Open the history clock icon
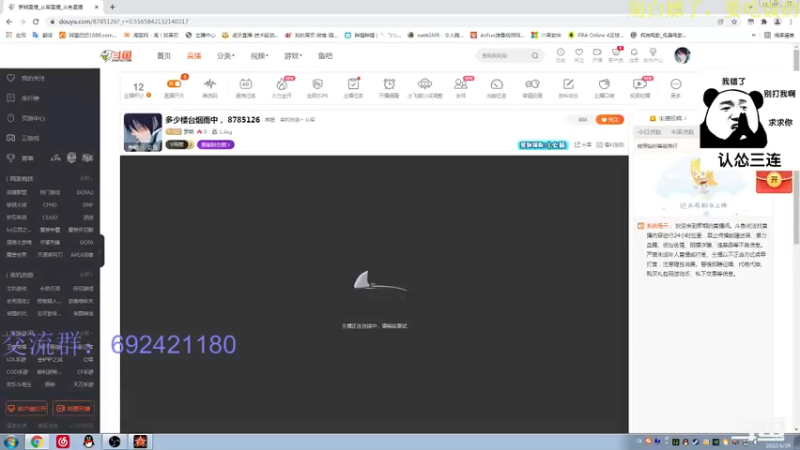 pyautogui.click(x=560, y=55)
